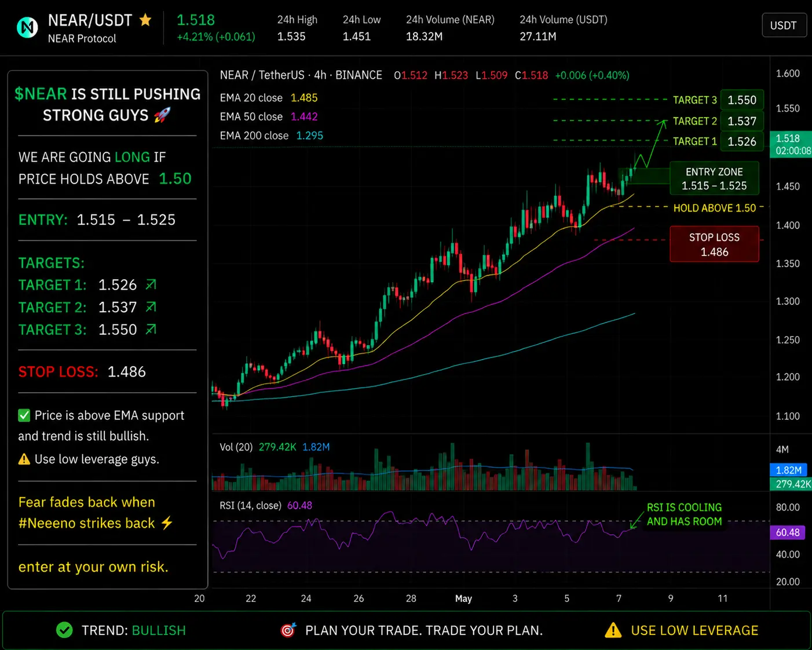The height and width of the screenshot is (650, 812).
Task: Click the 'enter at your own risk.' disclaimer
Action: coord(93,567)
